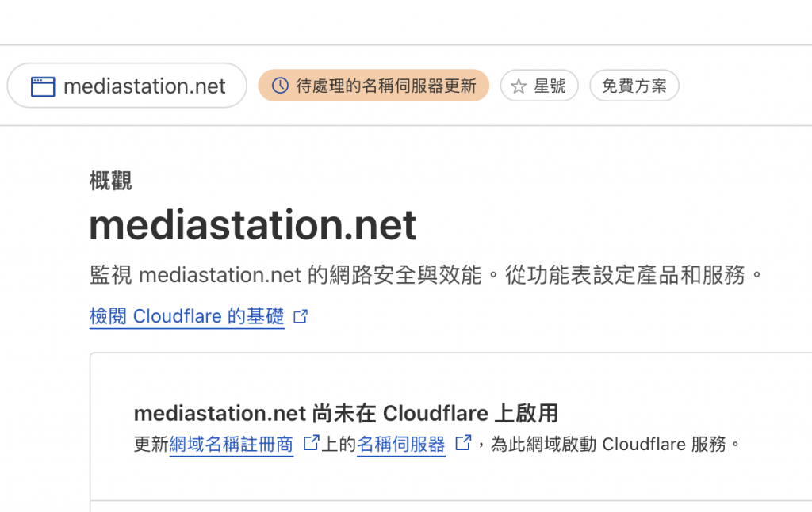The width and height of the screenshot is (812, 512).
Task: Click browser window icon beside mediastation.net
Action: (43, 86)
